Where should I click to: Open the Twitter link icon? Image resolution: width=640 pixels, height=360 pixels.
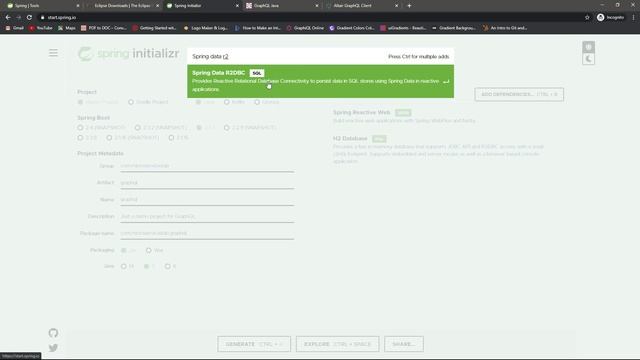click(x=53, y=348)
